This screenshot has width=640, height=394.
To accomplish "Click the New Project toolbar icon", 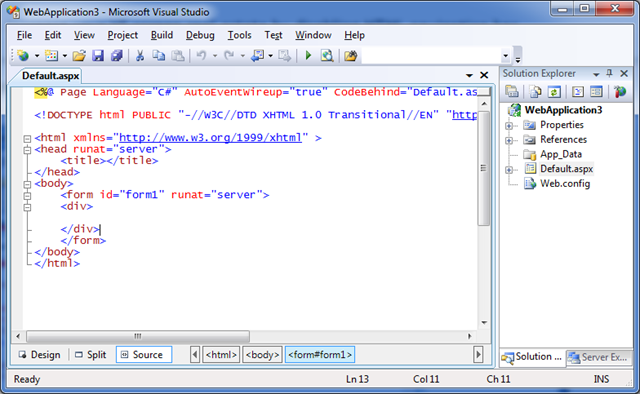I will pyautogui.click(x=23, y=56).
